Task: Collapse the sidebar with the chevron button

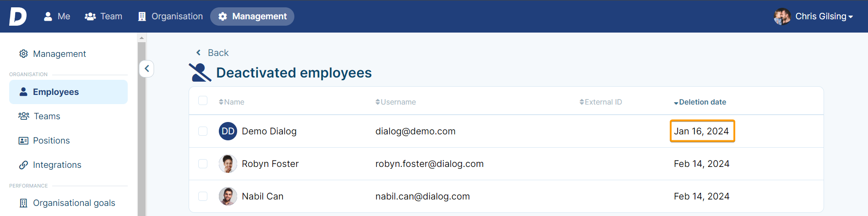Action: click(x=146, y=69)
